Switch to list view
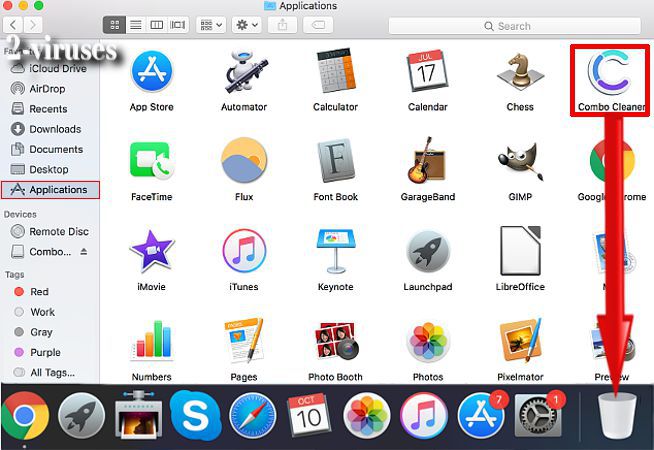 (136, 25)
